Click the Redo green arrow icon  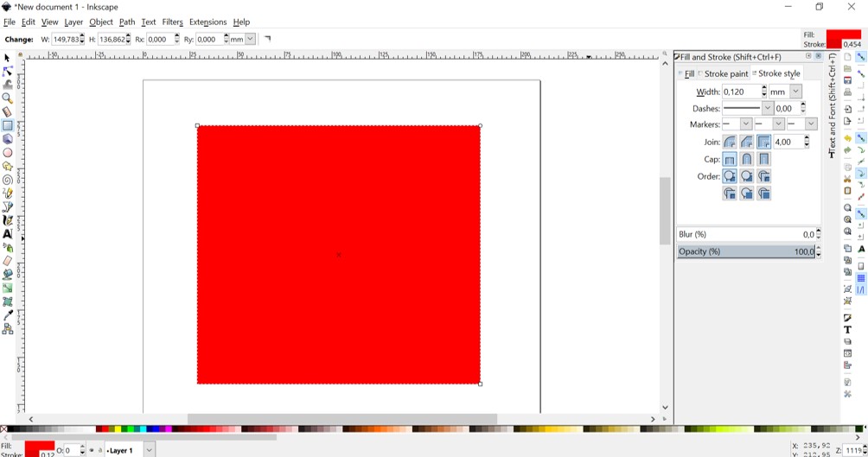click(x=847, y=150)
